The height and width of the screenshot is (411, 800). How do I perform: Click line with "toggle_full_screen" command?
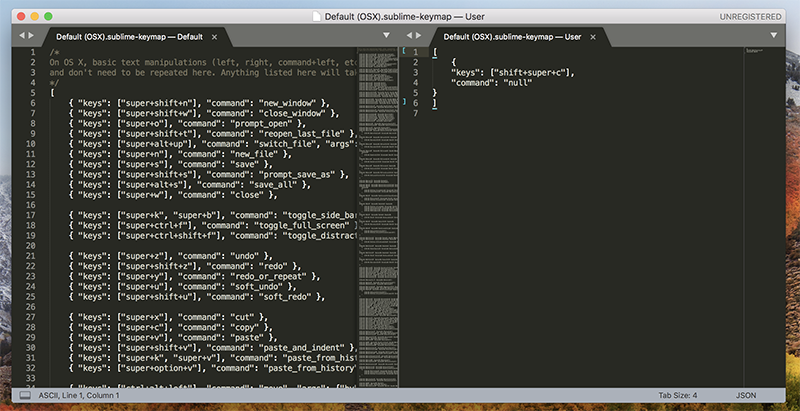pyautogui.click(x=211, y=225)
